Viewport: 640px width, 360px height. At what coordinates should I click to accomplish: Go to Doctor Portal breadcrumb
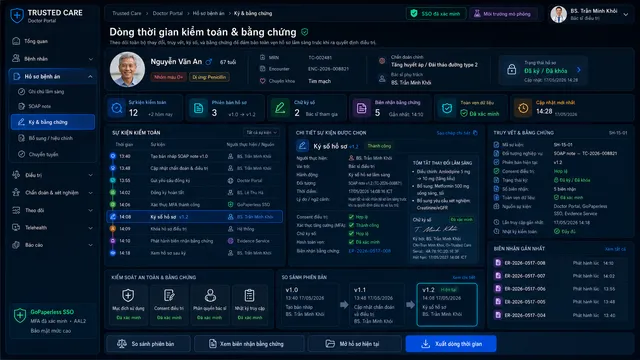point(167,13)
